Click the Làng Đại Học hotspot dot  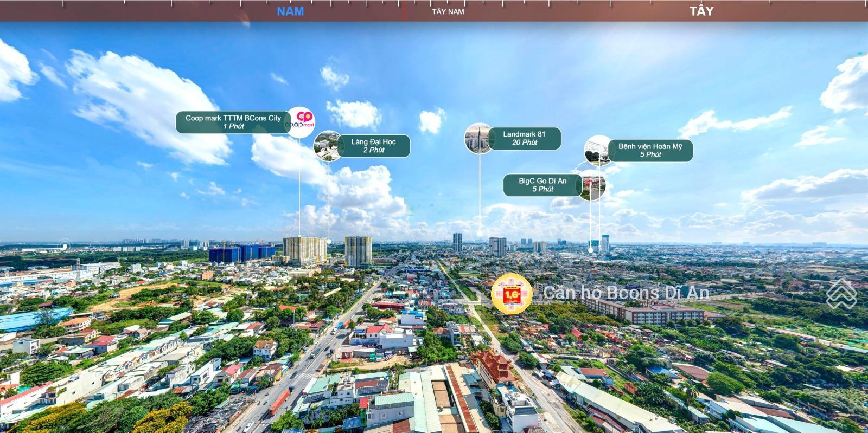[x=329, y=241]
